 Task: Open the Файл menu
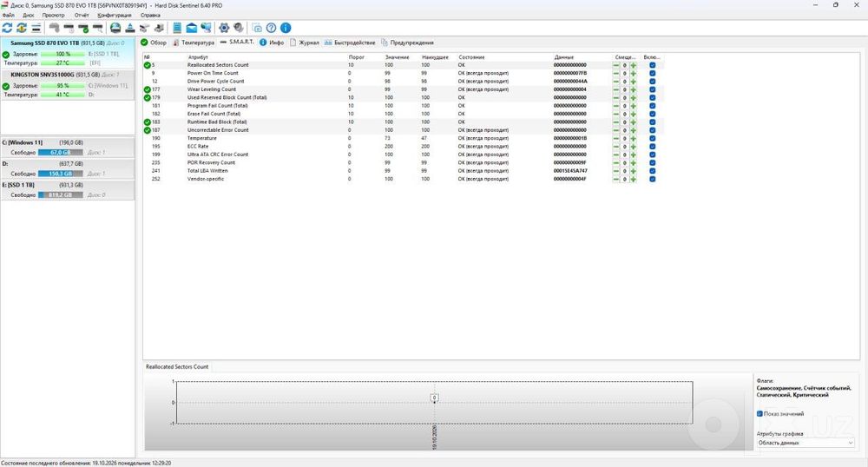tap(9, 15)
